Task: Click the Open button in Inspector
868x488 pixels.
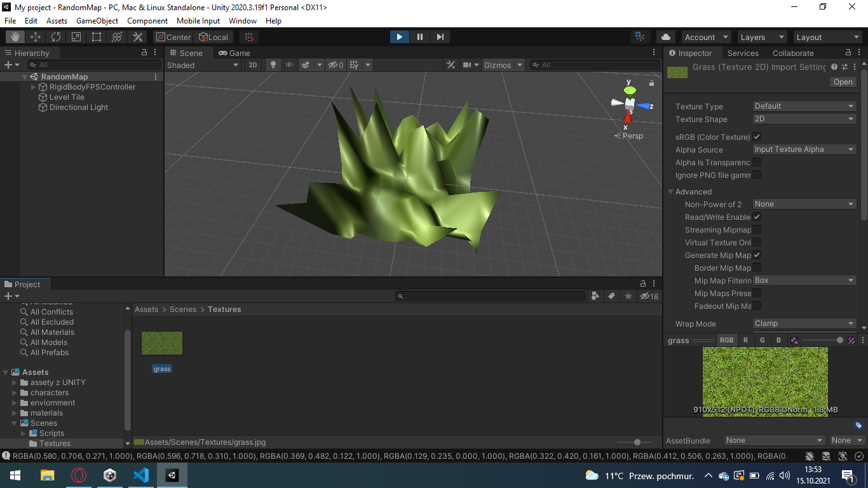Action: click(x=843, y=82)
